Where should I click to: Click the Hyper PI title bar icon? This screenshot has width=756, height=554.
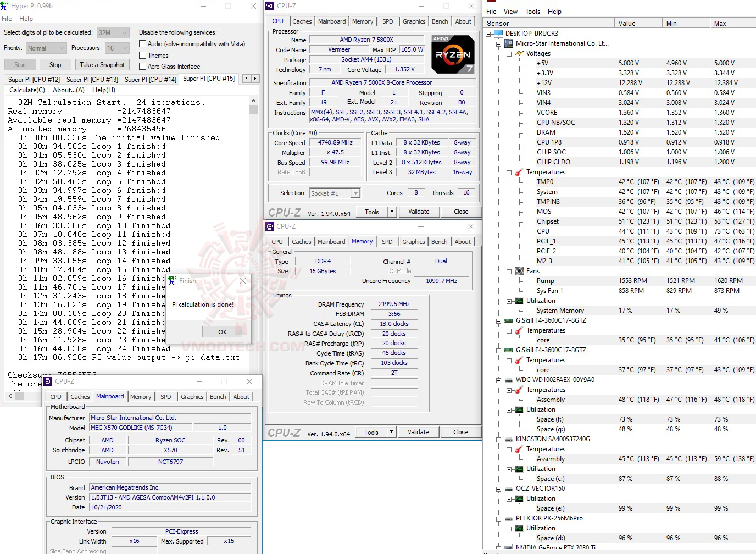coord(4,6)
